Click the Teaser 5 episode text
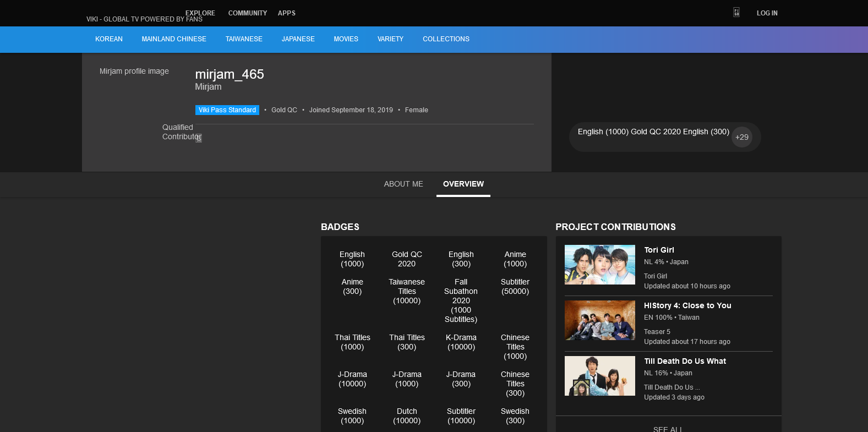 [x=657, y=332]
